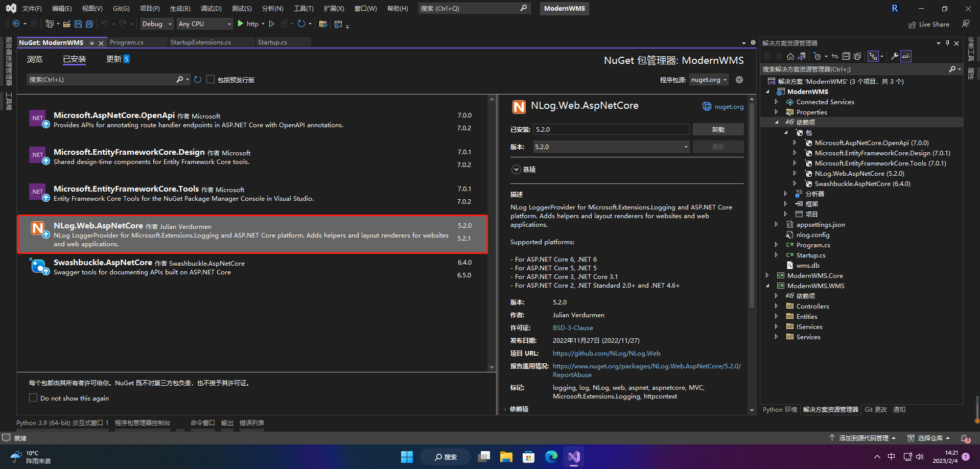Collapse the ModernWMS project node
The height and width of the screenshot is (469, 980).
767,92
